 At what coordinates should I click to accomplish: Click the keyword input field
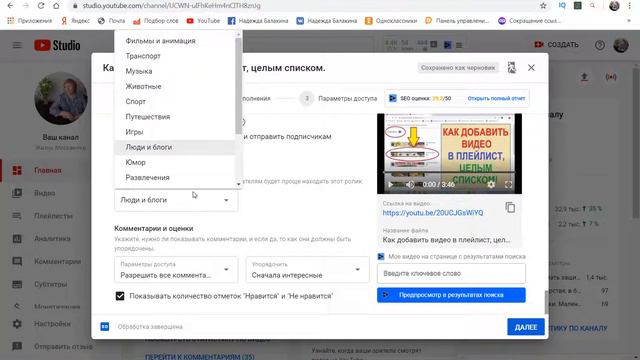451,273
